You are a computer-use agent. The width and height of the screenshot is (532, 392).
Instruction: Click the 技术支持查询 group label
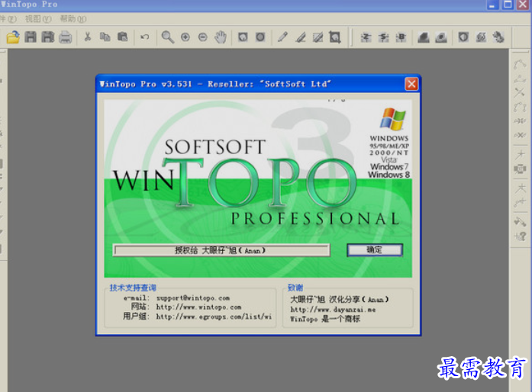tap(133, 288)
